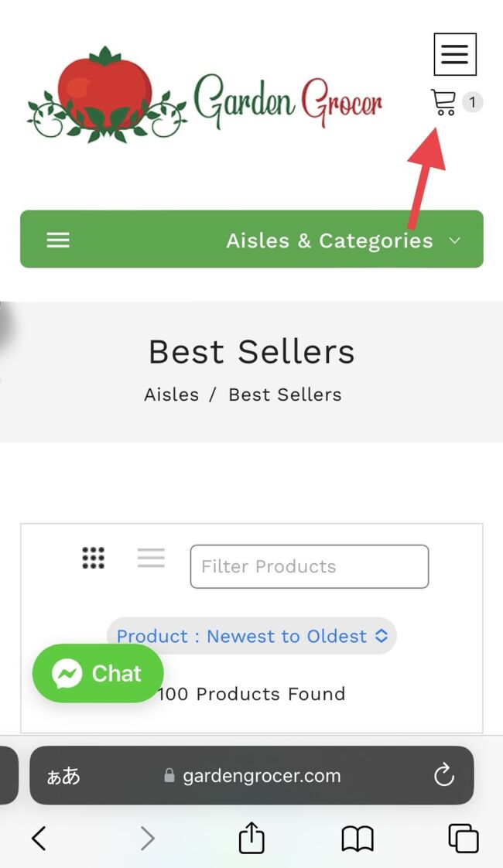Viewport: 503px width, 868px height.
Task: Open the shopping cart
Action: (x=443, y=102)
